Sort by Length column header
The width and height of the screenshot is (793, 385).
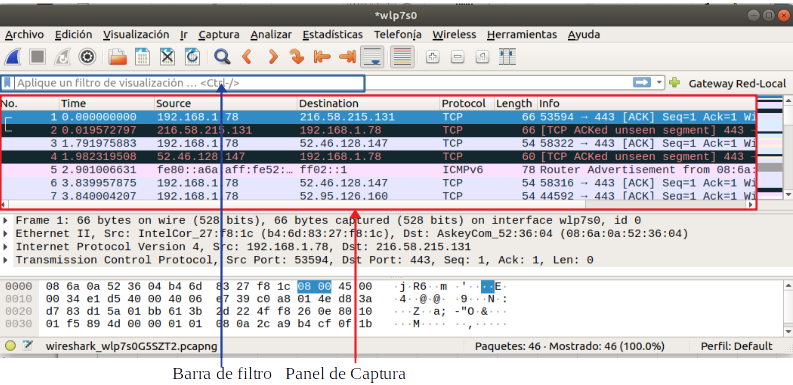pyautogui.click(x=515, y=104)
